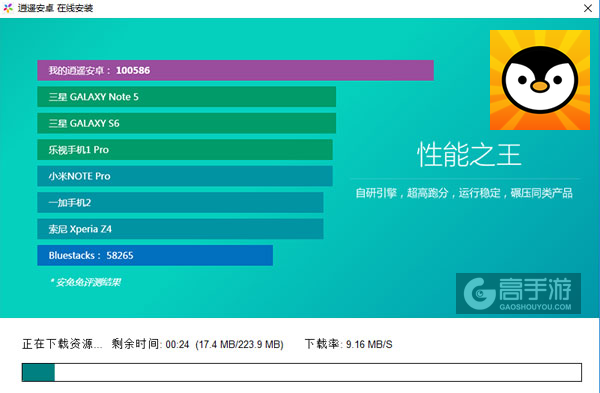
Task: Click the 自研引擎 description line
Action: pos(464,193)
